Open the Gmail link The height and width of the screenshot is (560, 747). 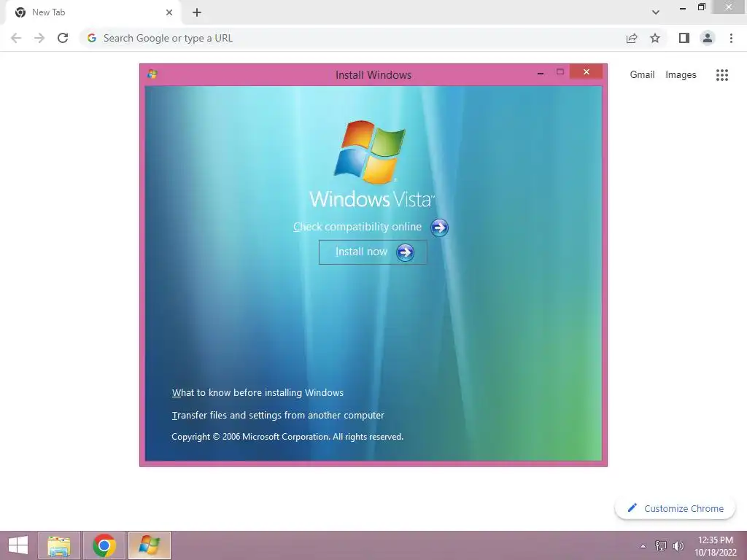(642, 75)
